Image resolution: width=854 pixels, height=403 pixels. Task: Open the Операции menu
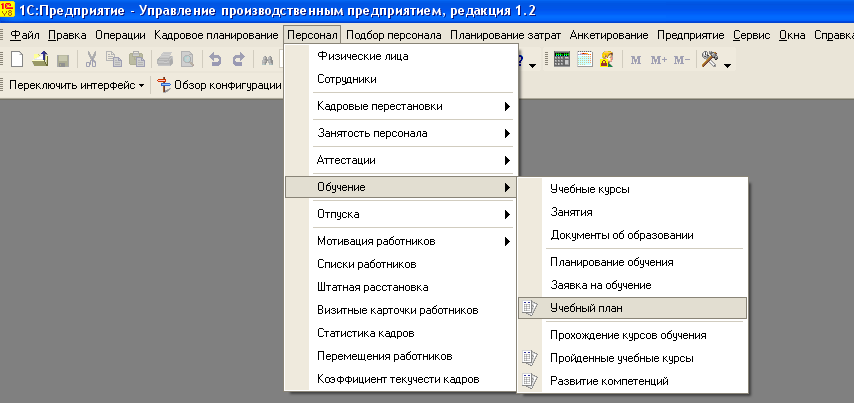120,35
